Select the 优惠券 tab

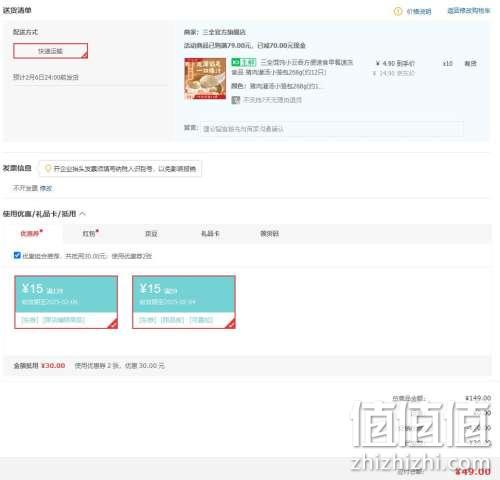coord(31,233)
